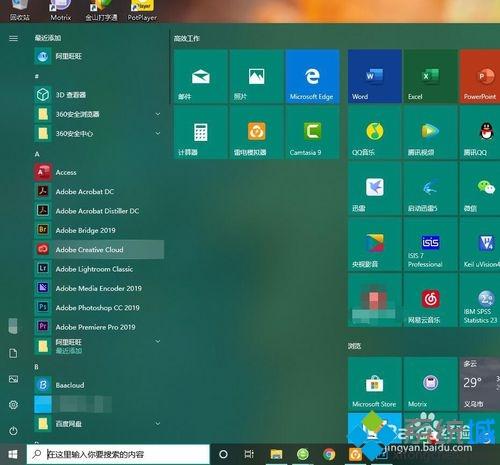
Task: Open the Motrix tile in the Start menu
Action: [430, 384]
